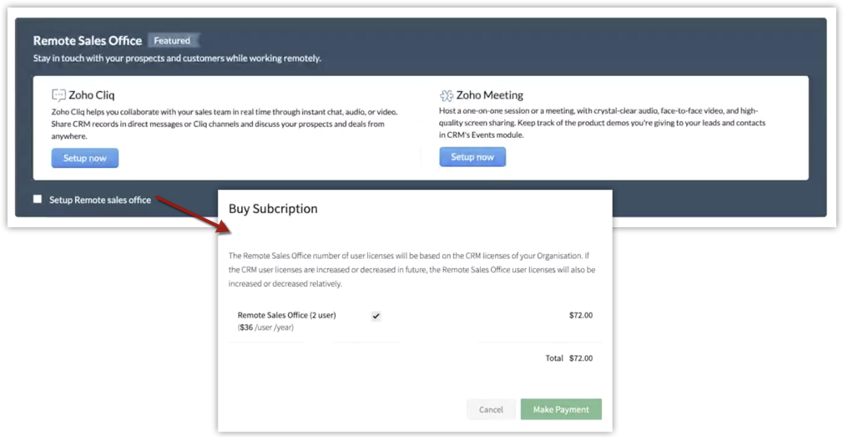Click the Remote Sales Office heading
Screen dimensions: 868x437
[88, 40]
